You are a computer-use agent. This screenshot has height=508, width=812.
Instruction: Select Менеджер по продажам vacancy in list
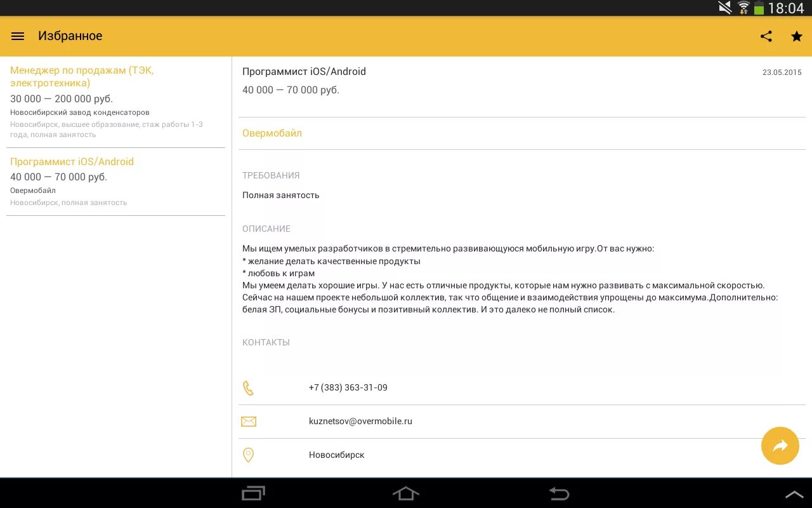click(115, 102)
